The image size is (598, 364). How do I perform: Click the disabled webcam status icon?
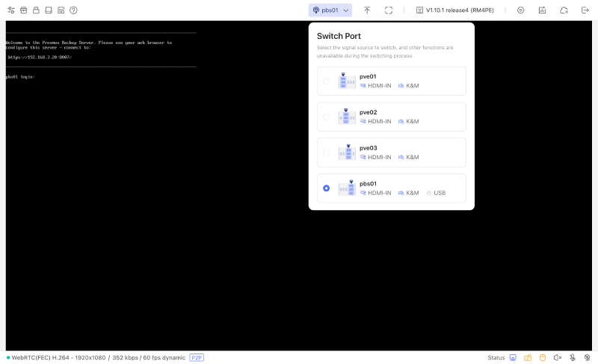click(x=588, y=357)
